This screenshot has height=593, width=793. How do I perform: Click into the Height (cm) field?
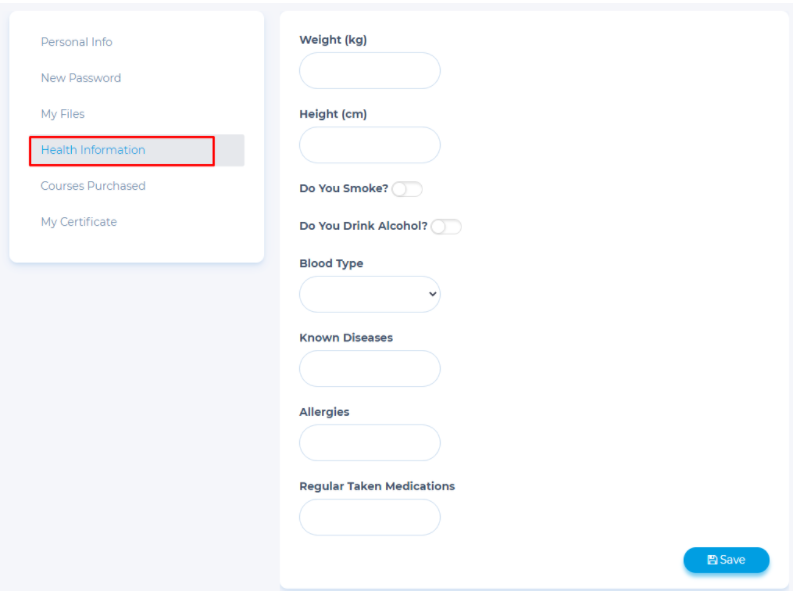click(370, 145)
